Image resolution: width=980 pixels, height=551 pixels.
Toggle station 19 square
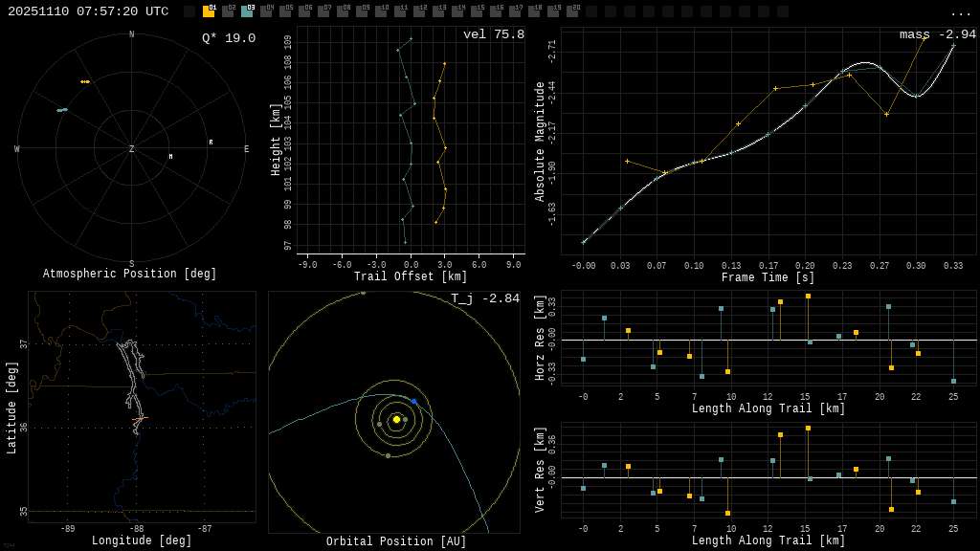[x=552, y=11]
